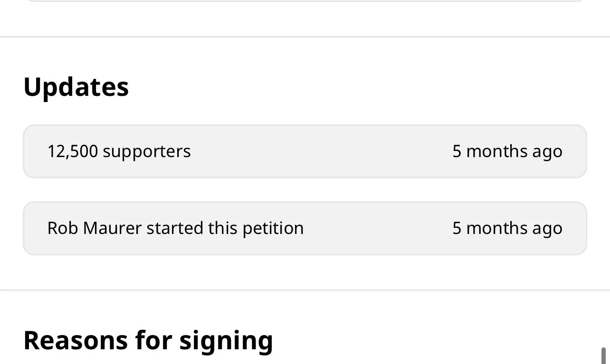Click the Updates section heading
The image size is (610, 364).
point(76,87)
